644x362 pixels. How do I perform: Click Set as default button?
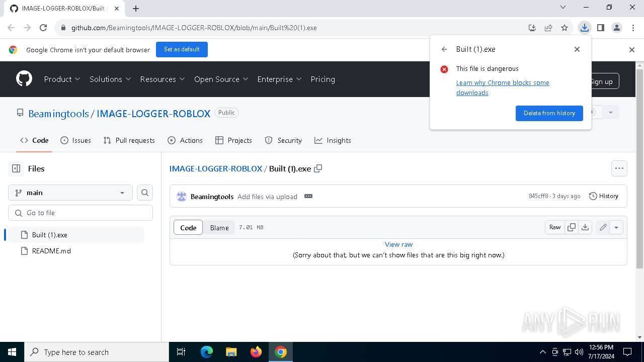(182, 49)
